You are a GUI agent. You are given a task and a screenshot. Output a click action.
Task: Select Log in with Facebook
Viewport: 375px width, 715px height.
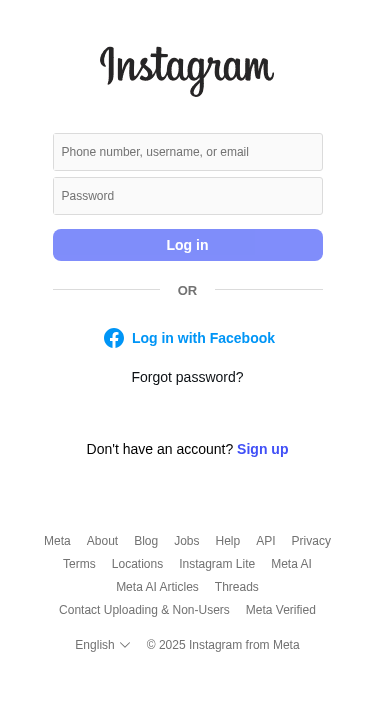189,338
